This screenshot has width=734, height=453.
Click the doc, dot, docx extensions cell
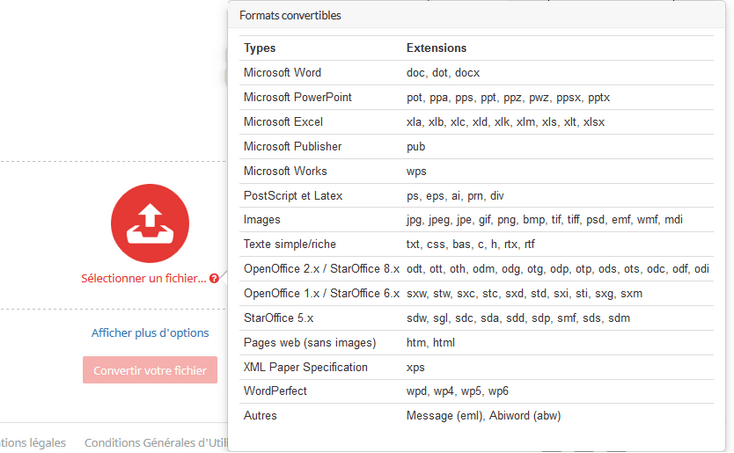pos(443,73)
